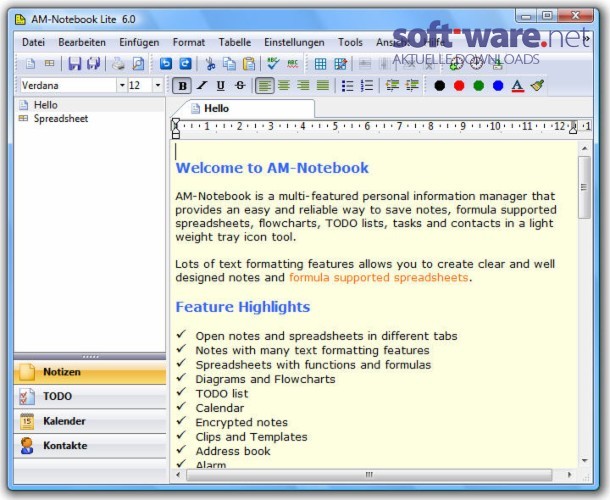
Task: Open the Notizen section
Action: [90, 372]
